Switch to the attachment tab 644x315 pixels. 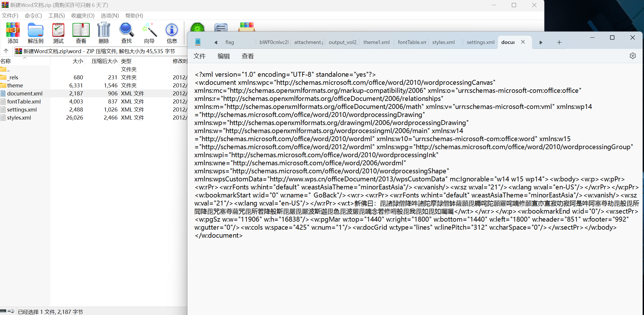[308, 42]
